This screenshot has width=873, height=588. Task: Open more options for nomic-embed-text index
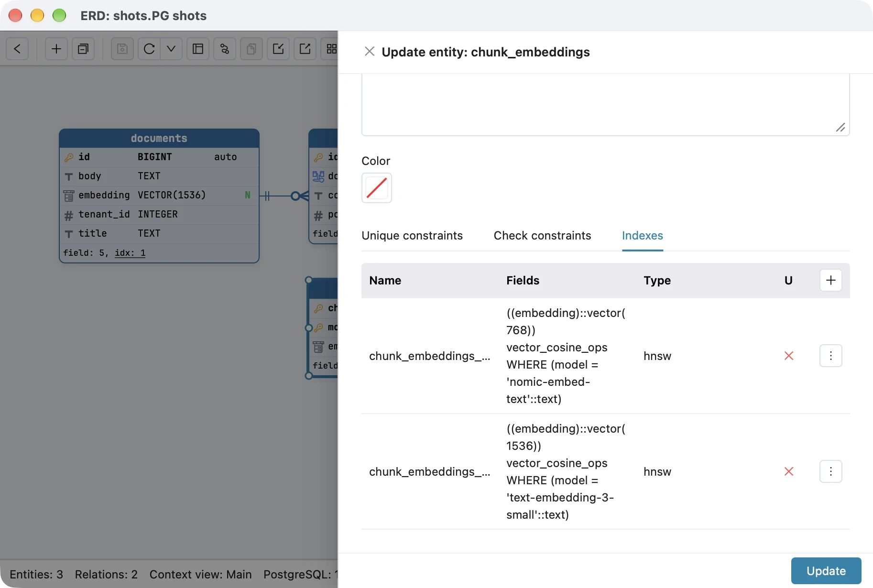coord(831,356)
